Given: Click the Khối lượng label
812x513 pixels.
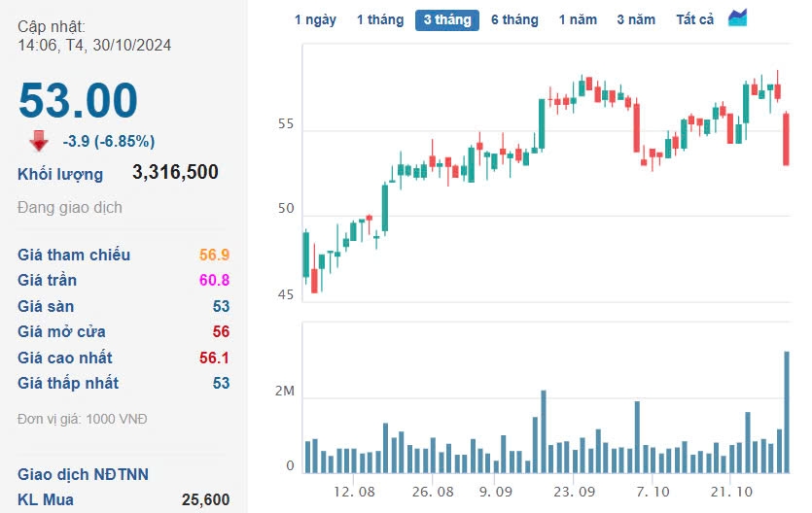Looking at the screenshot, I should tap(60, 174).
